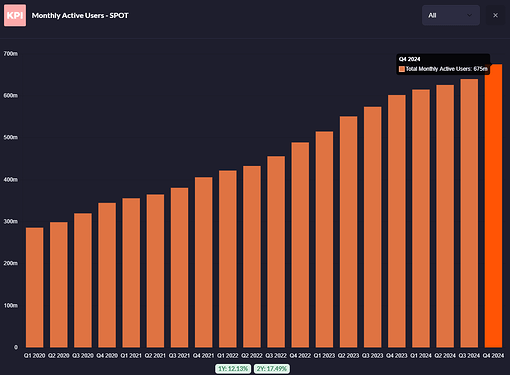Select the Q1 2024 bar

pos(421,218)
